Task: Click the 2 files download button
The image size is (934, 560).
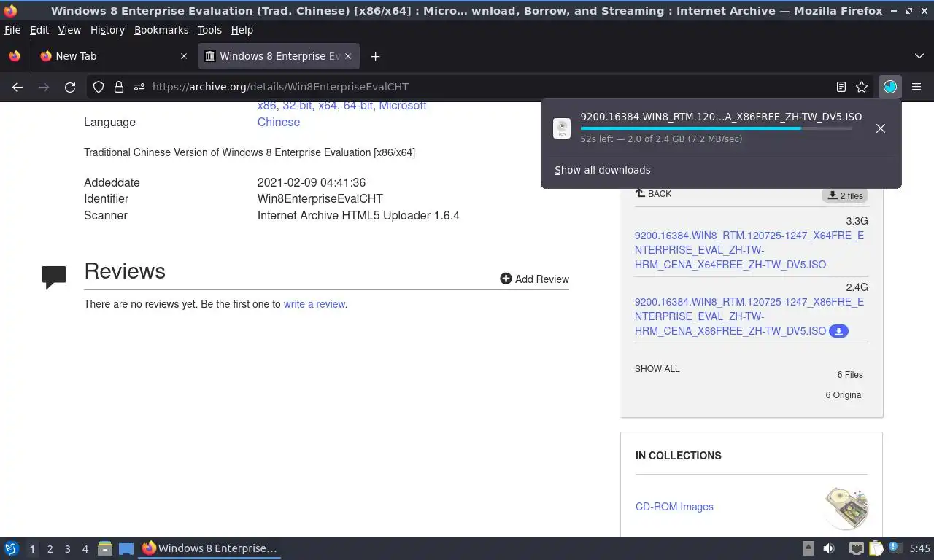Action: [845, 195]
